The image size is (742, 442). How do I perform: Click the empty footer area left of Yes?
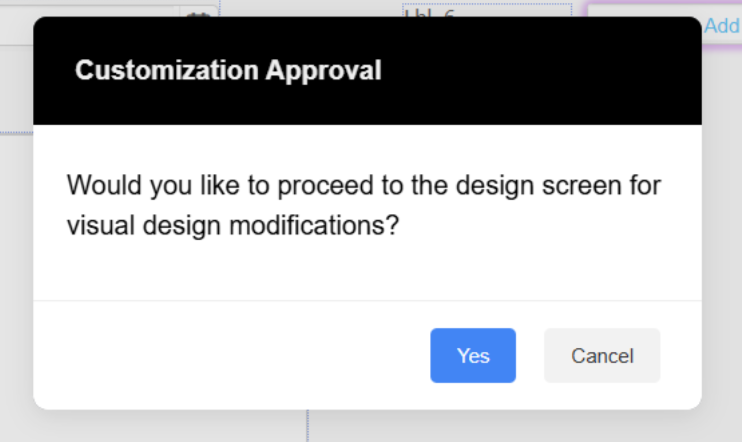tap(232, 355)
